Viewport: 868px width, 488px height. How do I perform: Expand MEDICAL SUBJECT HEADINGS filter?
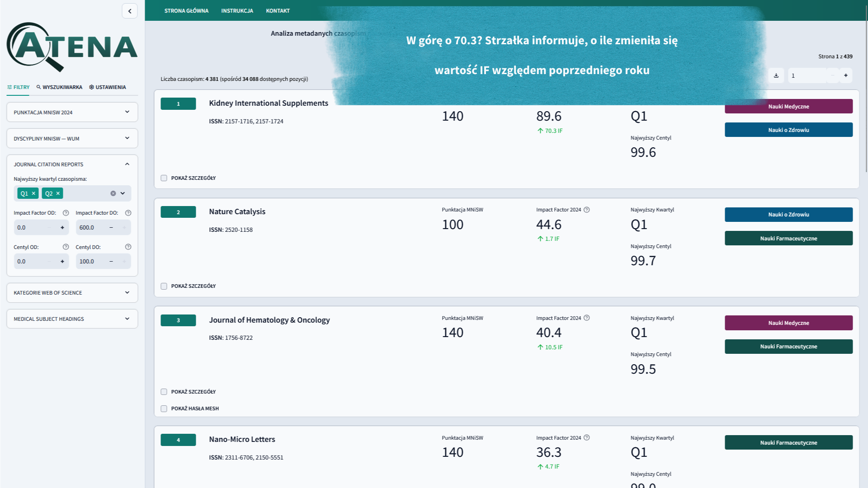tap(72, 319)
